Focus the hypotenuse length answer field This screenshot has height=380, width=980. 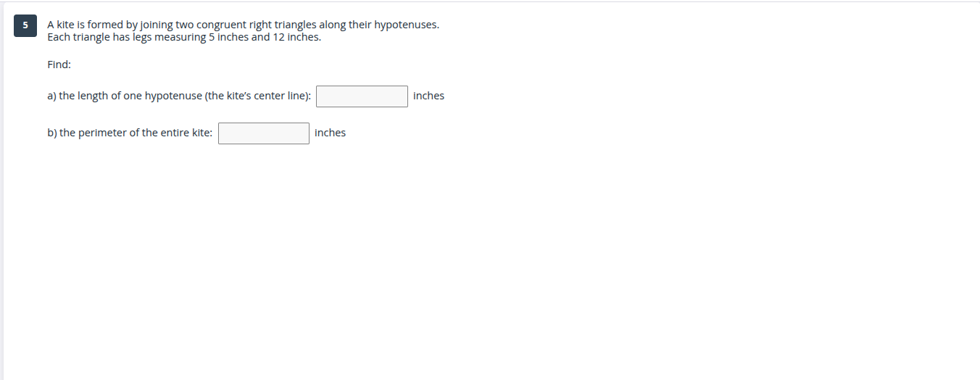[362, 96]
